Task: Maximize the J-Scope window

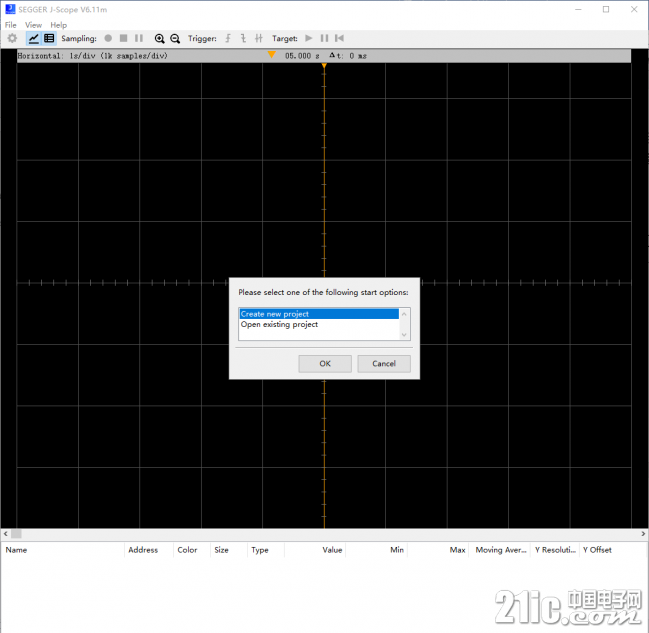Action: pos(606,9)
